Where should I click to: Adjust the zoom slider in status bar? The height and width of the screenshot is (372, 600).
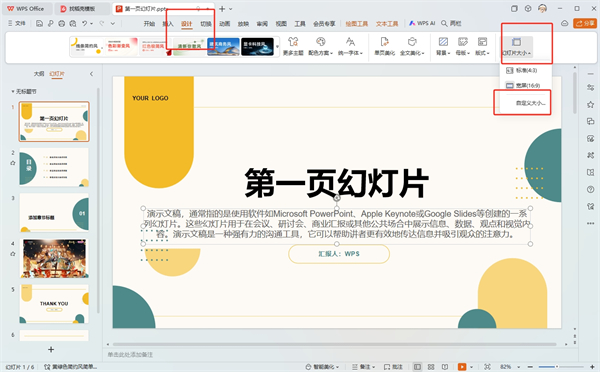pyautogui.click(x=557, y=367)
